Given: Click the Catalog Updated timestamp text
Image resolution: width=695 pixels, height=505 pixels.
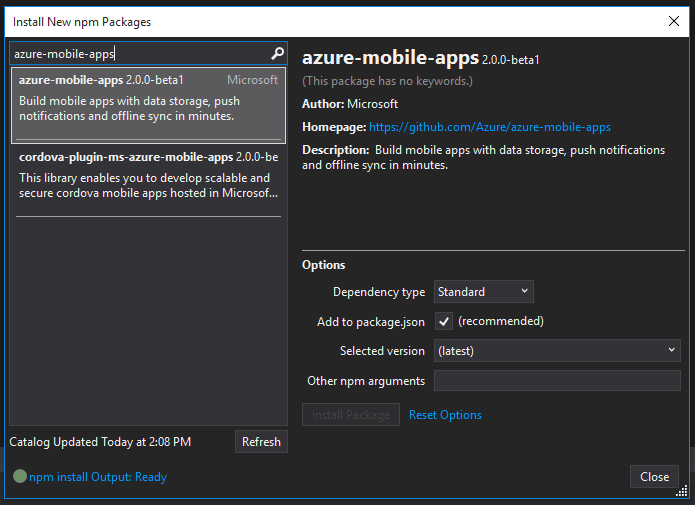Looking at the screenshot, I should pyautogui.click(x=100, y=442).
